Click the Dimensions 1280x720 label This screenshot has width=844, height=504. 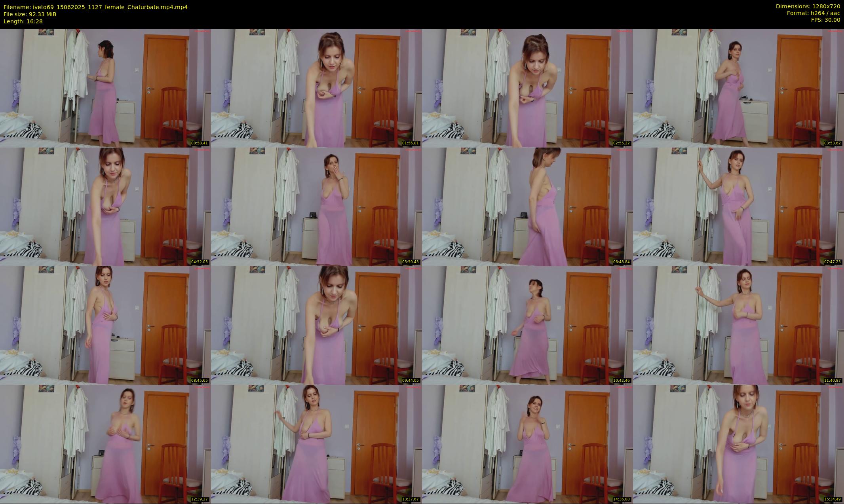click(808, 6)
